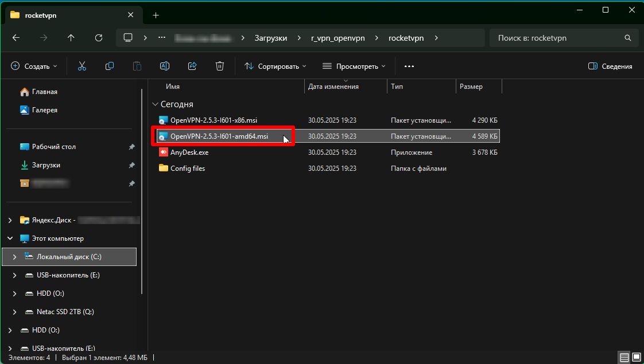This screenshot has width=644, height=364.
Task: Click the Share icon in toolbar
Action: pyautogui.click(x=192, y=66)
